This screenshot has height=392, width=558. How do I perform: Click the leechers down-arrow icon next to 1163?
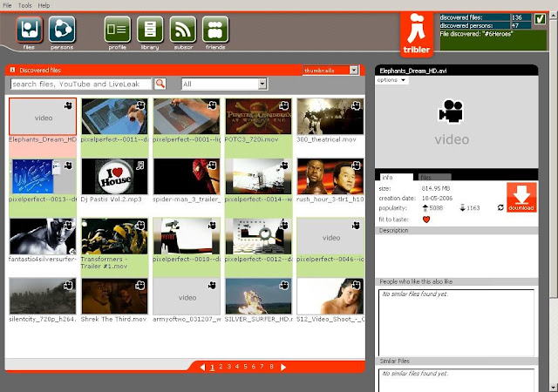462,208
